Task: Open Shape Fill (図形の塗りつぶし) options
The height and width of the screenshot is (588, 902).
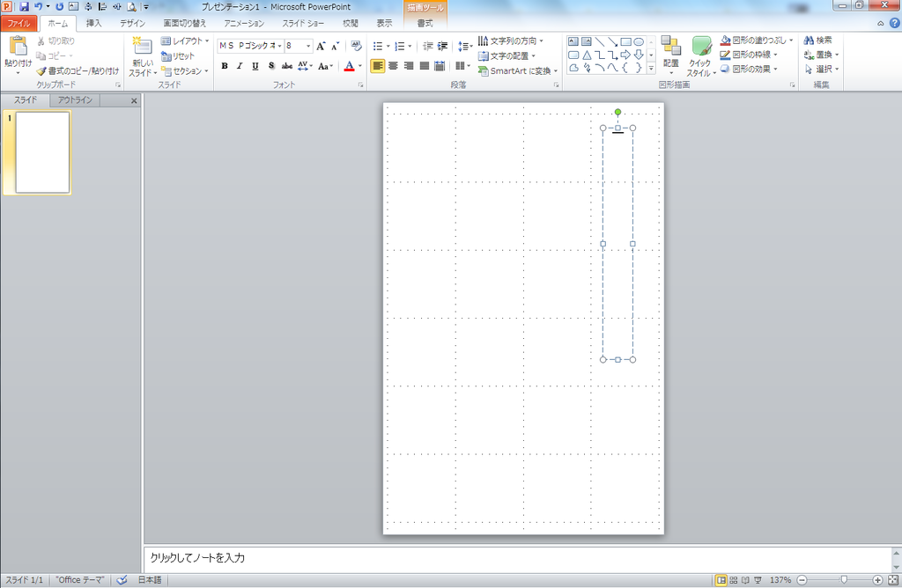Action: (x=757, y=40)
